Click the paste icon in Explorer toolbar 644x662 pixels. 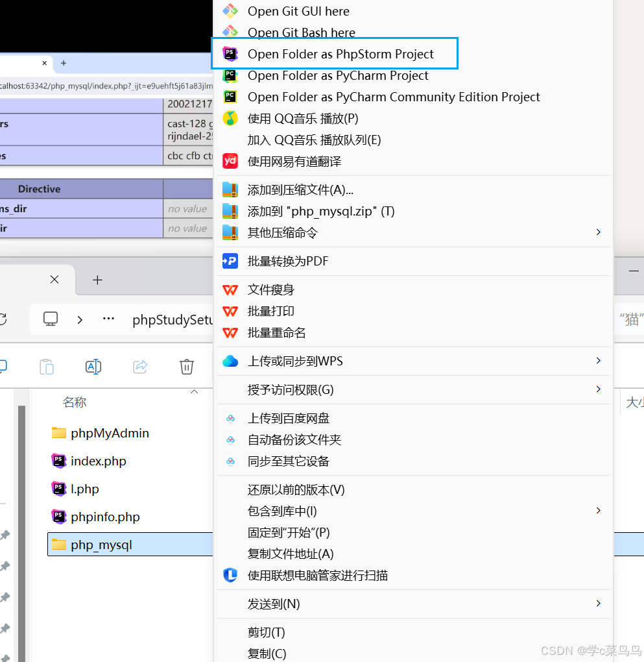click(x=47, y=367)
